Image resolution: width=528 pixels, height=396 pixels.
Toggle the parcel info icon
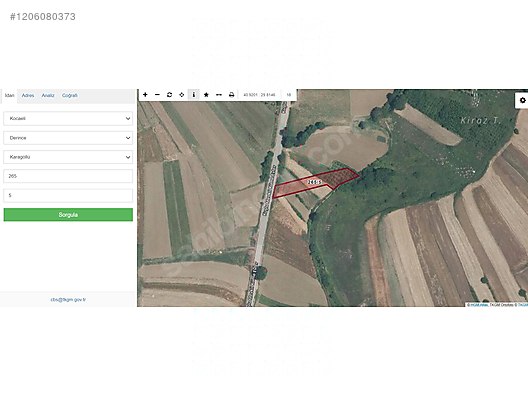(194, 95)
